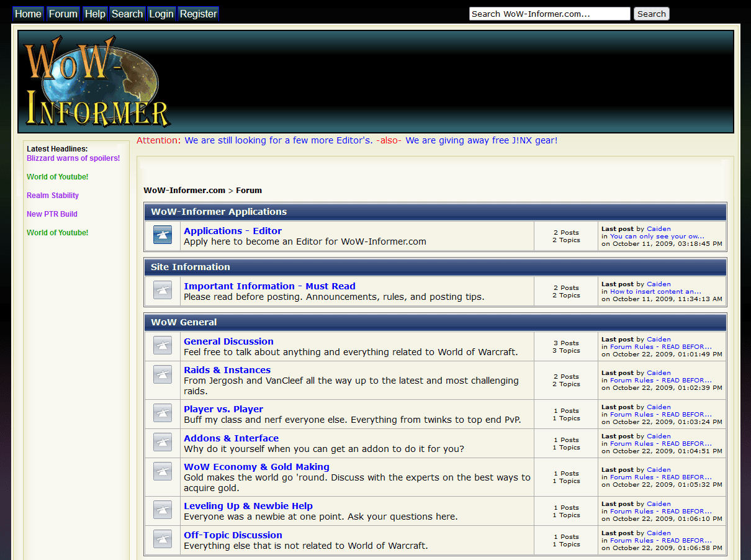Open the Login page from navigation
751x560 pixels.
[161, 14]
